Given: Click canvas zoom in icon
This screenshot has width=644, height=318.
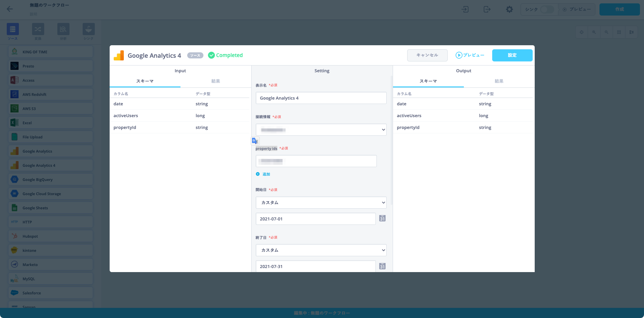Looking at the screenshot, I should point(594,32).
